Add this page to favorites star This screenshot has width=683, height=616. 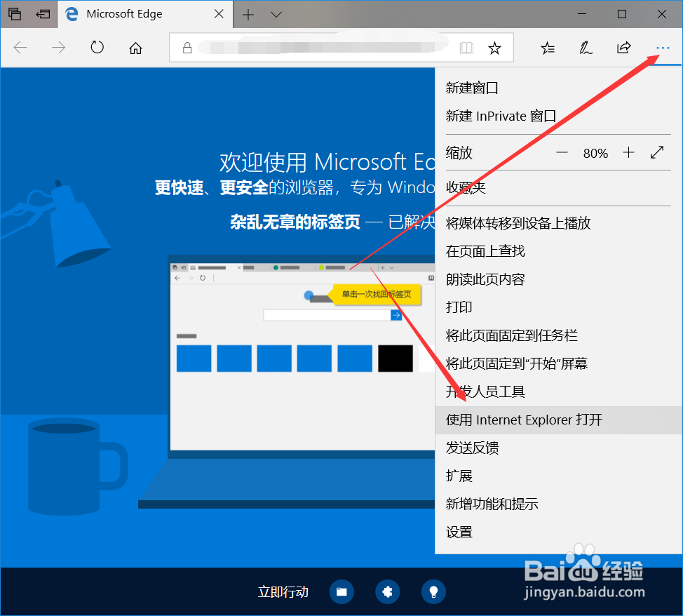click(x=494, y=48)
